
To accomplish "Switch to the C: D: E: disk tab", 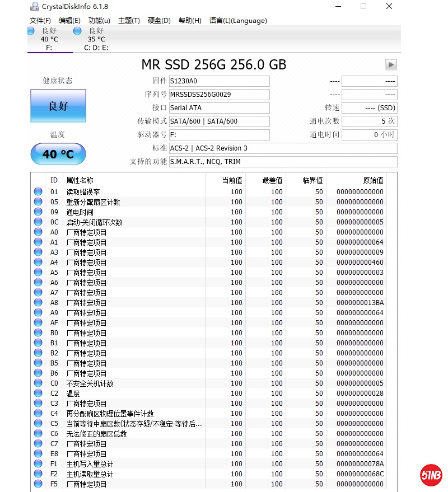I will 96,39.
